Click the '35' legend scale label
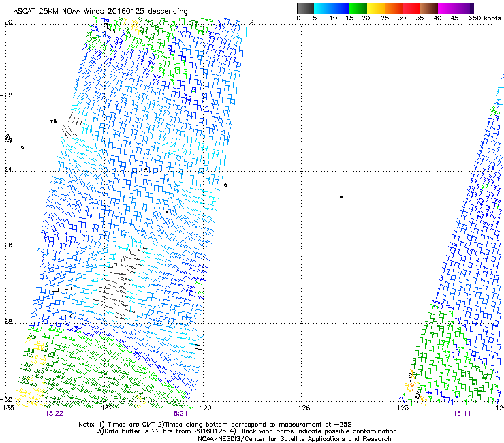504x443 pixels. 420,18
